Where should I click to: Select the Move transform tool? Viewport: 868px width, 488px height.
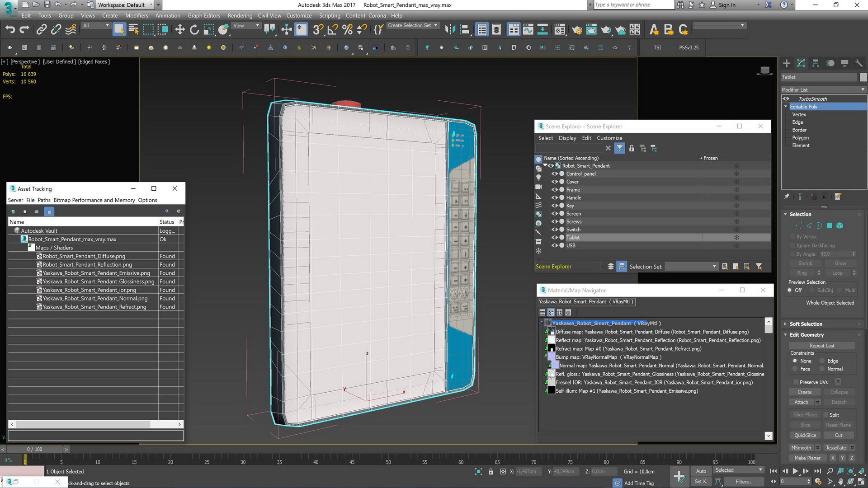[x=180, y=30]
